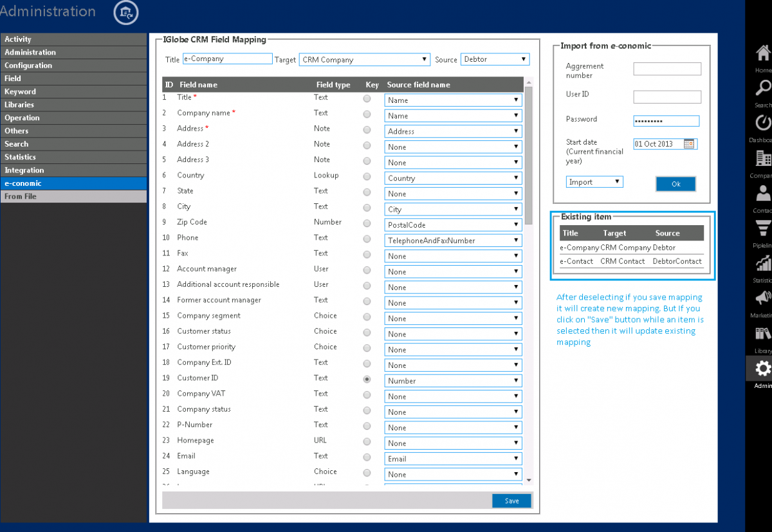Focus the Title input containing e-Company
Screen dimensions: 772x532
pos(228,59)
